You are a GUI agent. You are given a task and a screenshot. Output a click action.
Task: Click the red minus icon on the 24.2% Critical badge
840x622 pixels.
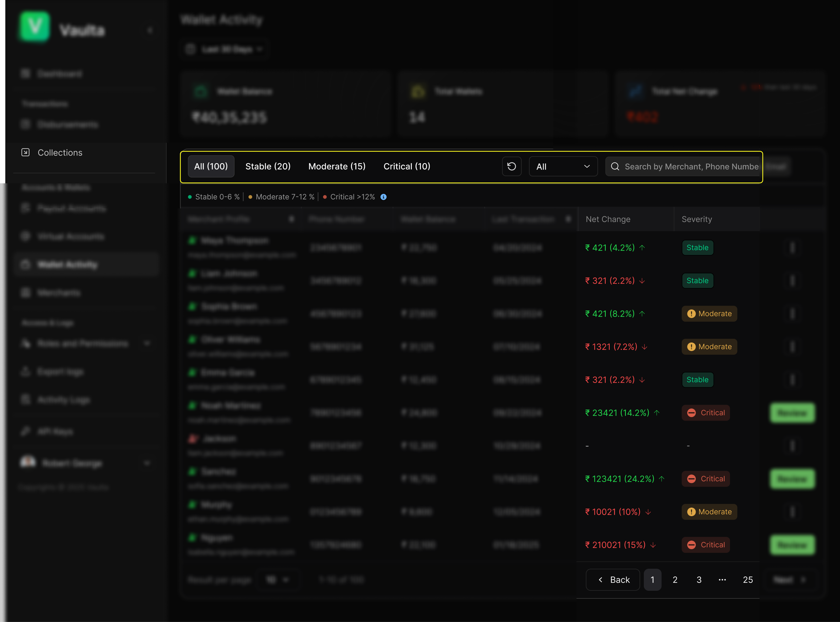pos(691,479)
